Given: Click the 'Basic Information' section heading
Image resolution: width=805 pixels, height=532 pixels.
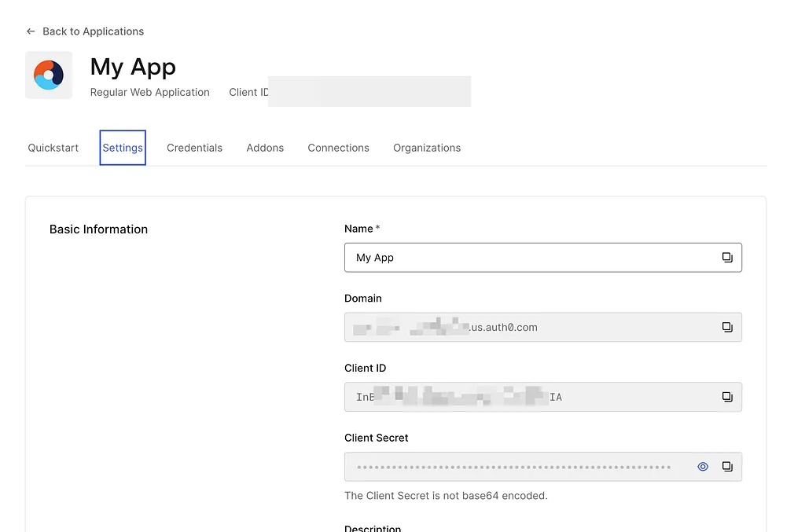Looking at the screenshot, I should (98, 229).
